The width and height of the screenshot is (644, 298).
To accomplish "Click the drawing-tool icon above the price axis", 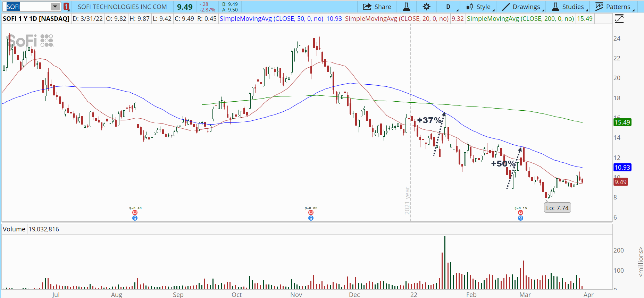I will [x=619, y=19].
